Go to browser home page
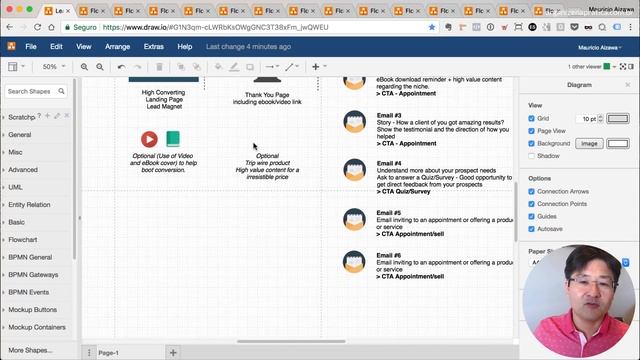Viewport: 640px width, 360px height. [x=51, y=27]
